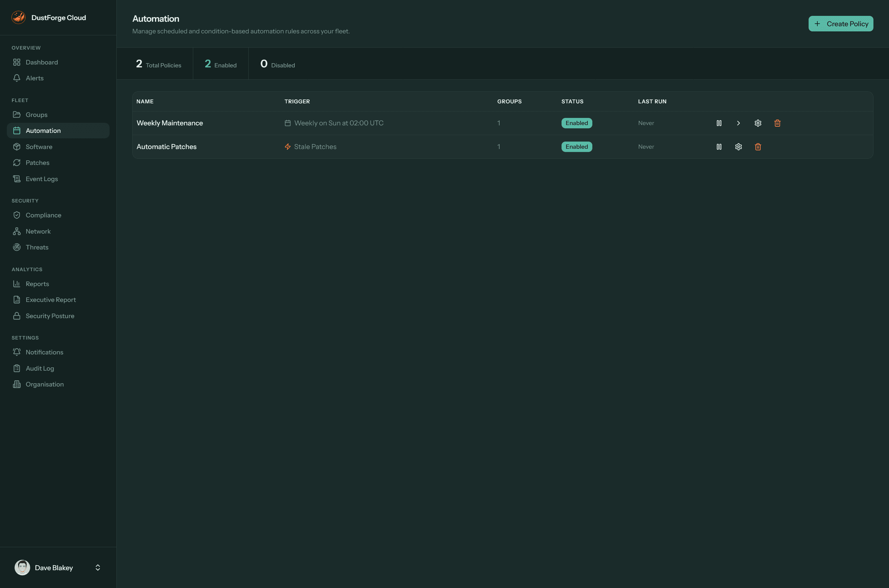This screenshot has width=889, height=588.
Task: Click the Patches sidebar icon
Action: (x=17, y=162)
